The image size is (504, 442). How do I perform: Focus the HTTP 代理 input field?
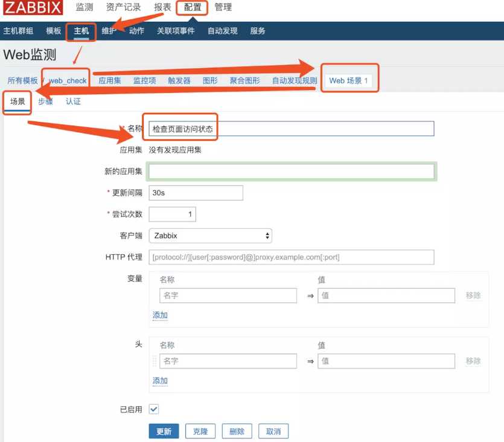tap(291, 257)
